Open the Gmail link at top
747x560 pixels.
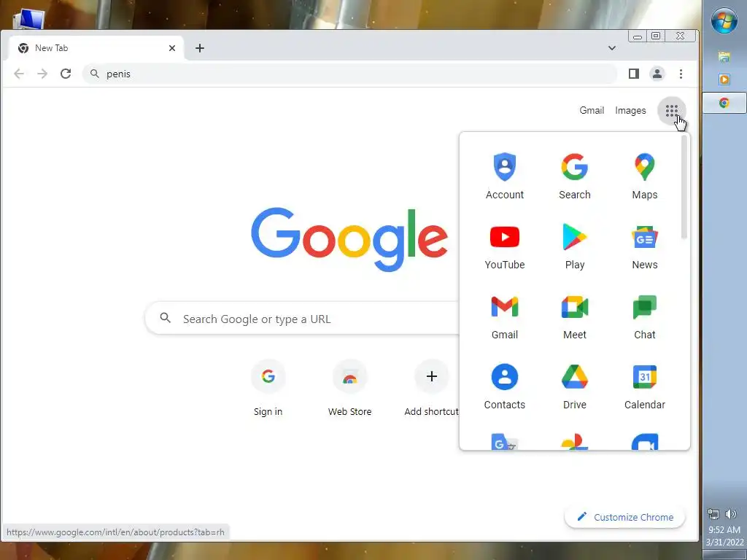click(592, 111)
